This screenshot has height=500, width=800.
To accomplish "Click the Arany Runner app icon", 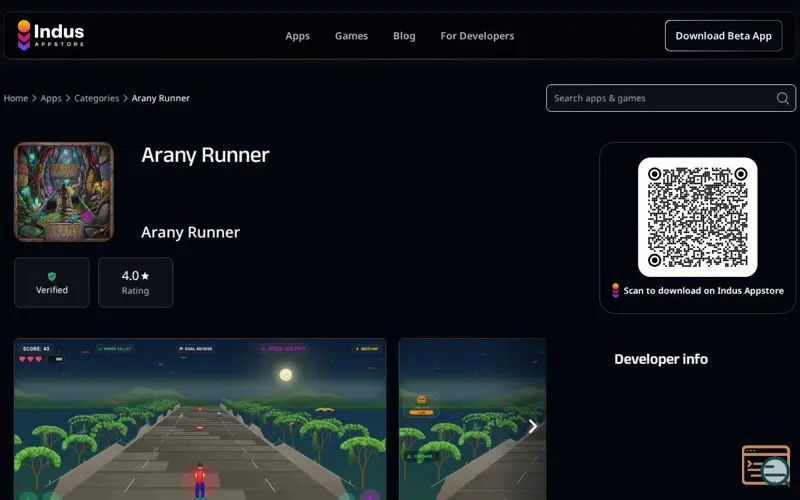I will 64,192.
